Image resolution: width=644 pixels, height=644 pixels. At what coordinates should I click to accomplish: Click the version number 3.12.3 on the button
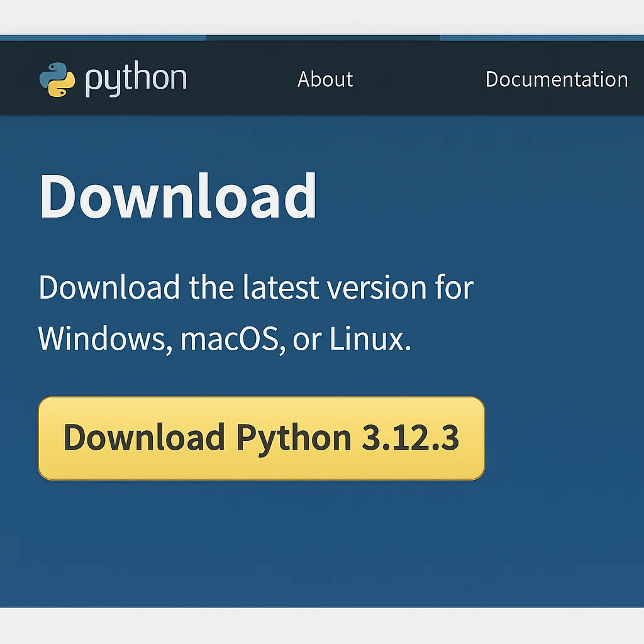[409, 438]
